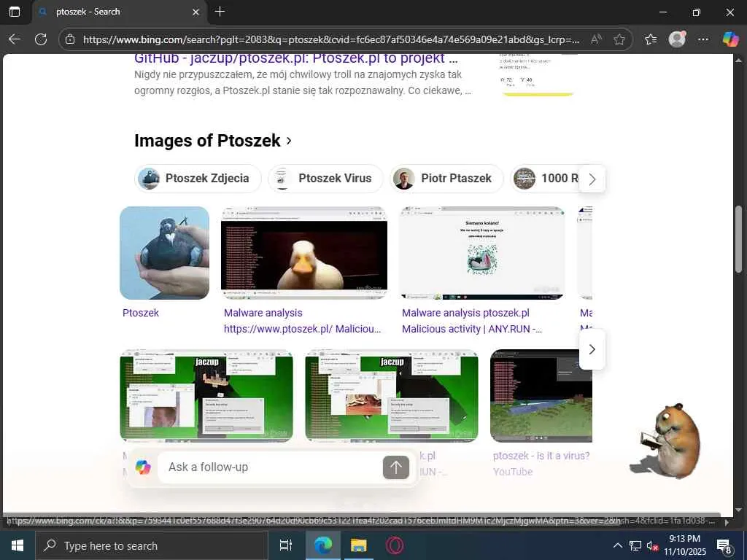Add this page to favorites star
The image size is (747, 560).
coord(619,39)
